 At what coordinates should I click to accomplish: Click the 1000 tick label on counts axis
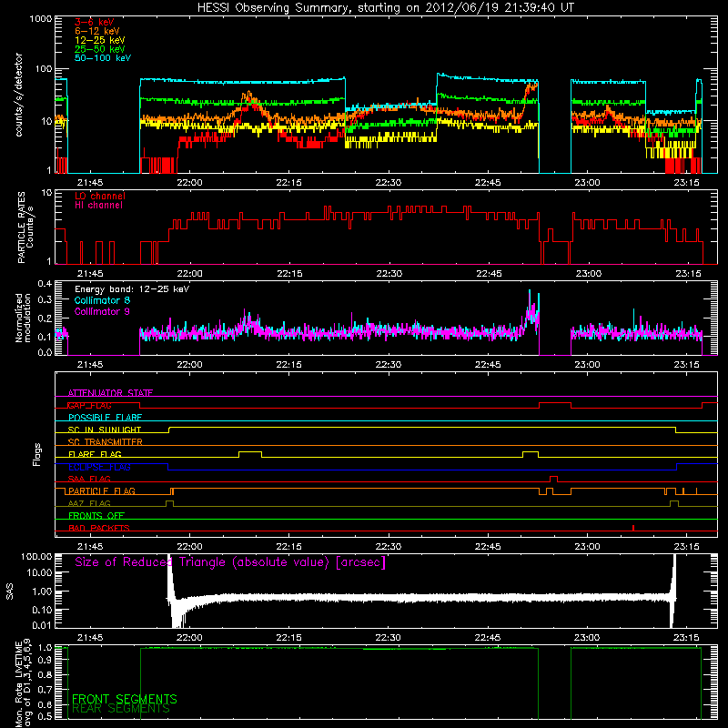[x=41, y=19]
